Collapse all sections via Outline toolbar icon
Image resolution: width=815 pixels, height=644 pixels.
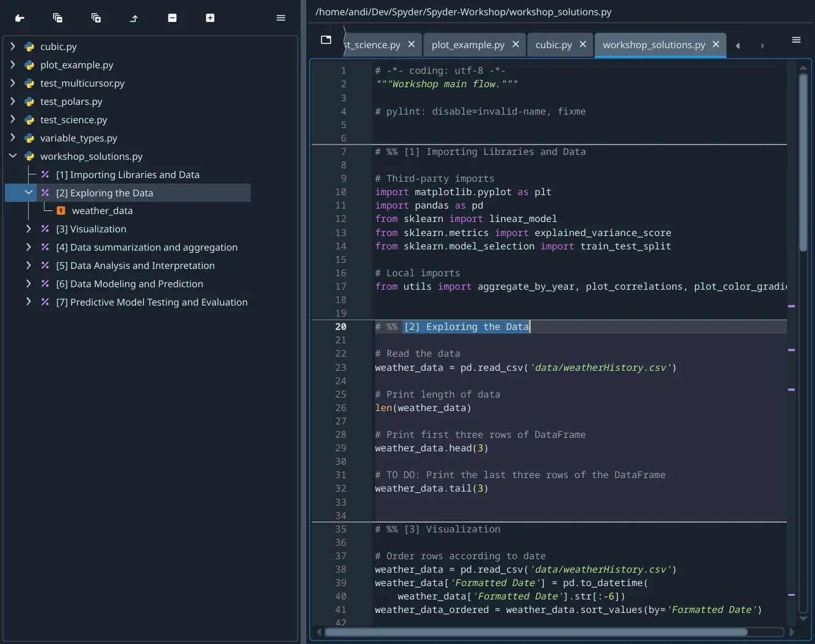click(x=57, y=18)
